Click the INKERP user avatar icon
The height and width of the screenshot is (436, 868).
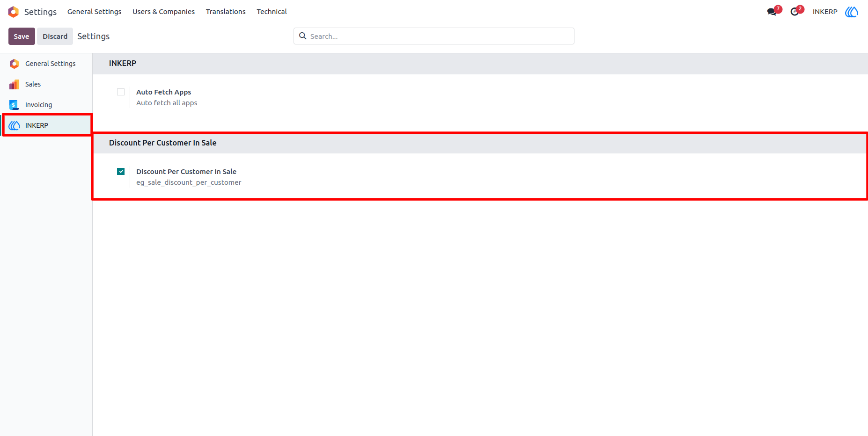click(x=852, y=12)
